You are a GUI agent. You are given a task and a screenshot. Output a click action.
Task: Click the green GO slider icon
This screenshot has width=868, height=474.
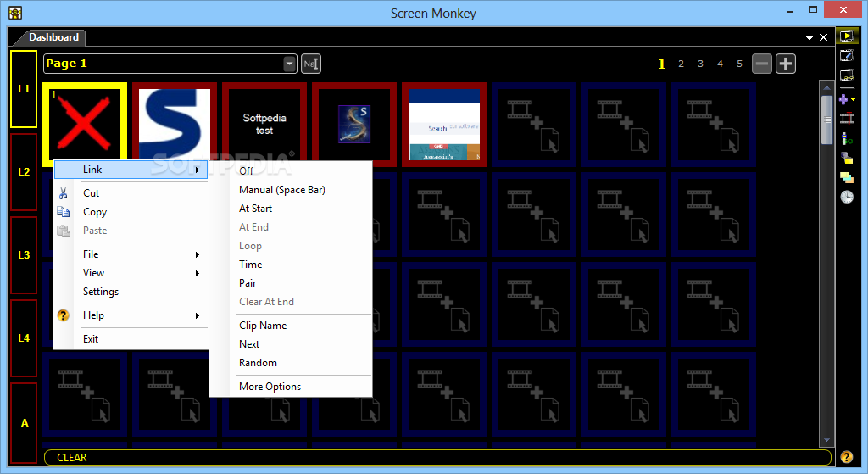[x=847, y=138]
